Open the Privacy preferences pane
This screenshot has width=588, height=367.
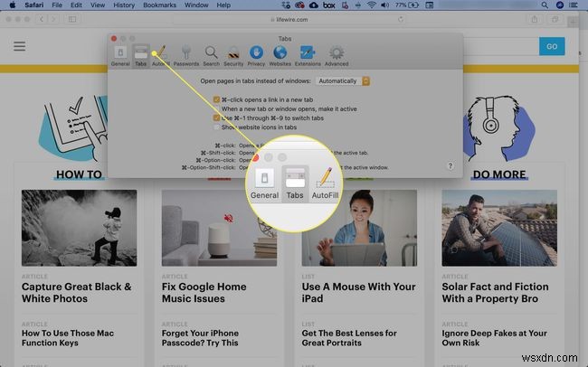(x=256, y=56)
